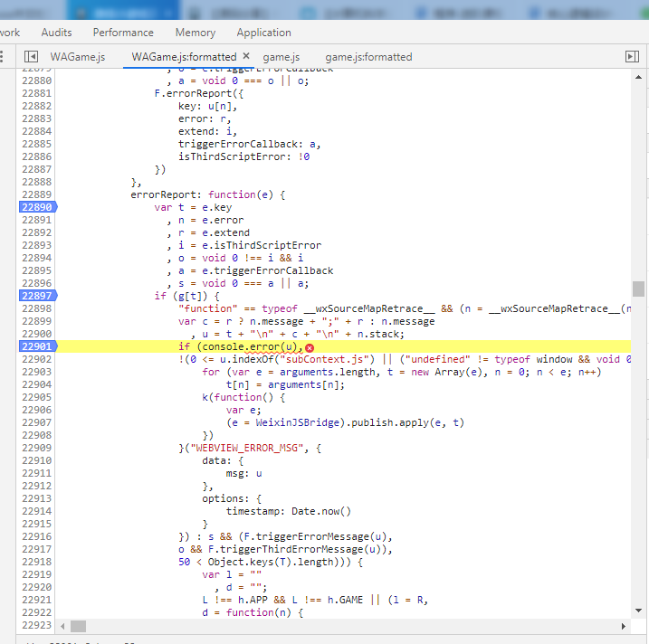Click "WEBVIEW_ERROR_MSG" string in code

tap(247, 448)
